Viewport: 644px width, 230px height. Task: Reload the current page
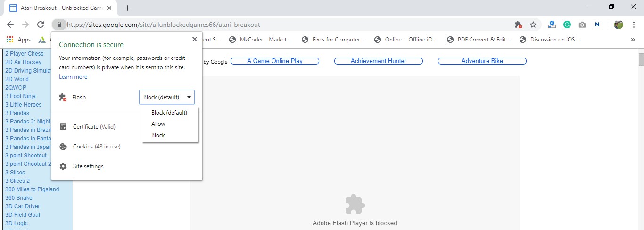coord(41,25)
